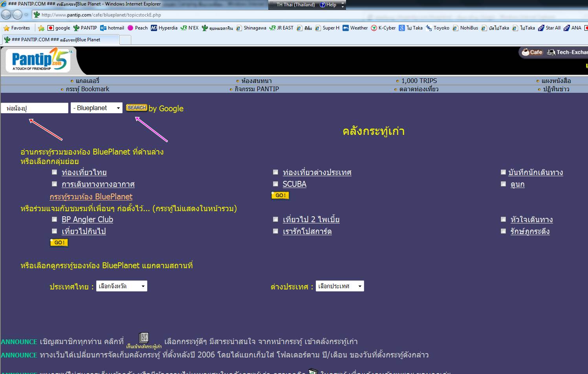The height and width of the screenshot is (374, 588).
Task: Open the google favorite bookmark
Action: [59, 28]
